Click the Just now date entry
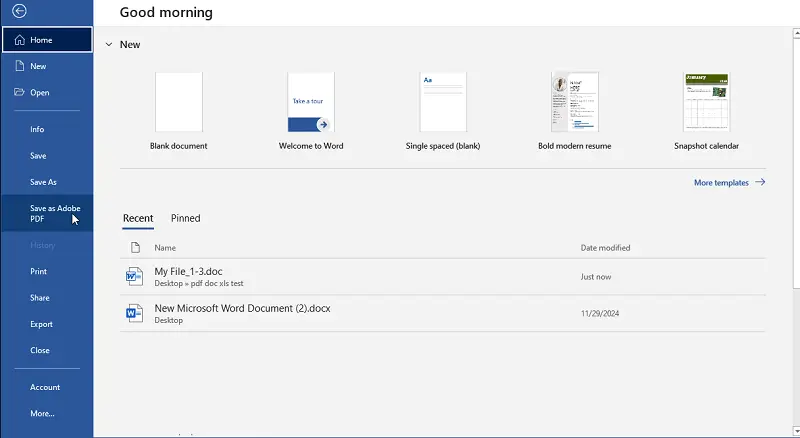Screen dimensions: 800x438 pos(595,277)
